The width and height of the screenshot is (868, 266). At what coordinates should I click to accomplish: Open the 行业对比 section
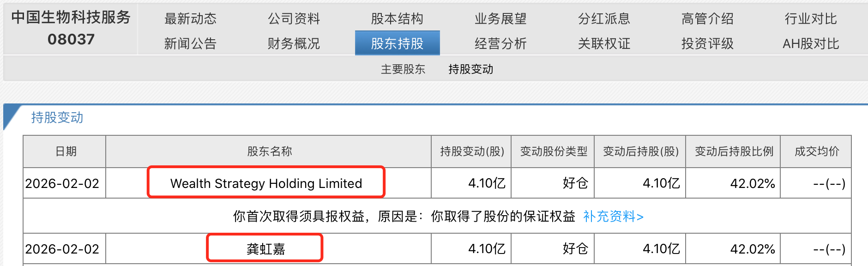coord(811,18)
